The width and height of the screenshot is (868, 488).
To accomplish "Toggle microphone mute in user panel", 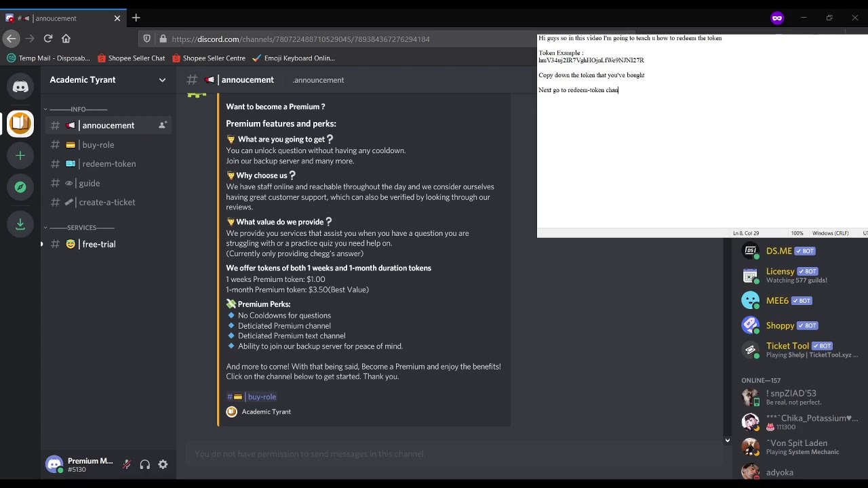I will click(126, 464).
